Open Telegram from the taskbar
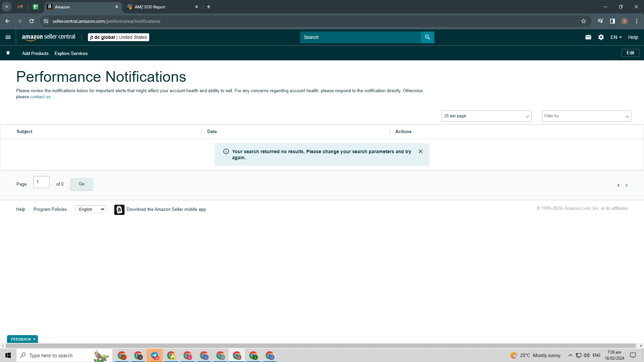Image resolution: width=644 pixels, height=362 pixels. coord(155,355)
